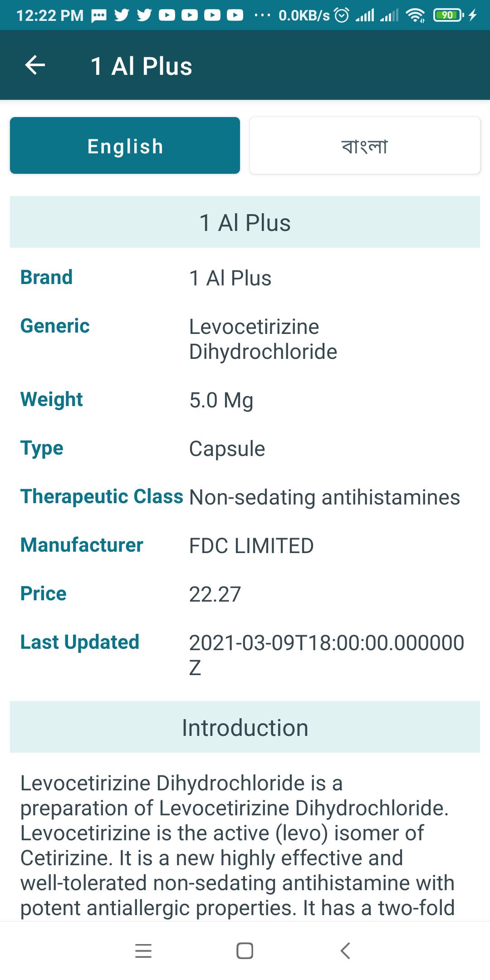The width and height of the screenshot is (490, 980).
Task: Tap the price value 22.27
Action: (x=215, y=594)
